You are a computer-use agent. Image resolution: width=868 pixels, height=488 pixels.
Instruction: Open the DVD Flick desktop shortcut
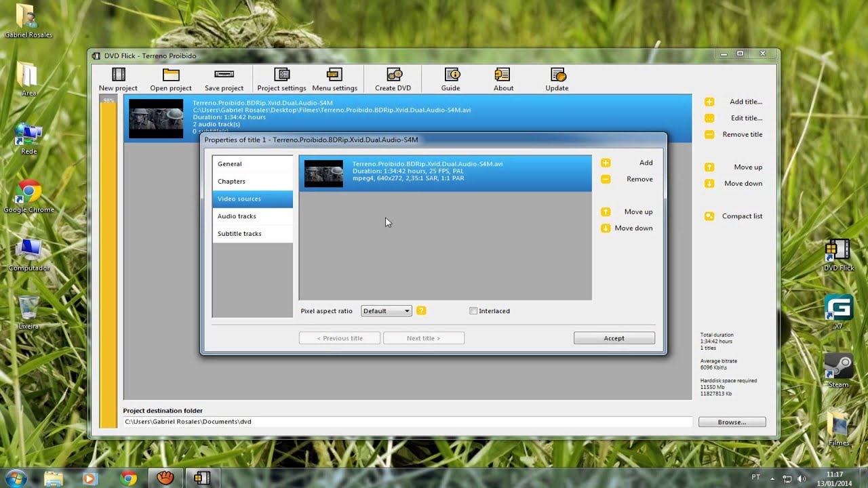click(838, 255)
